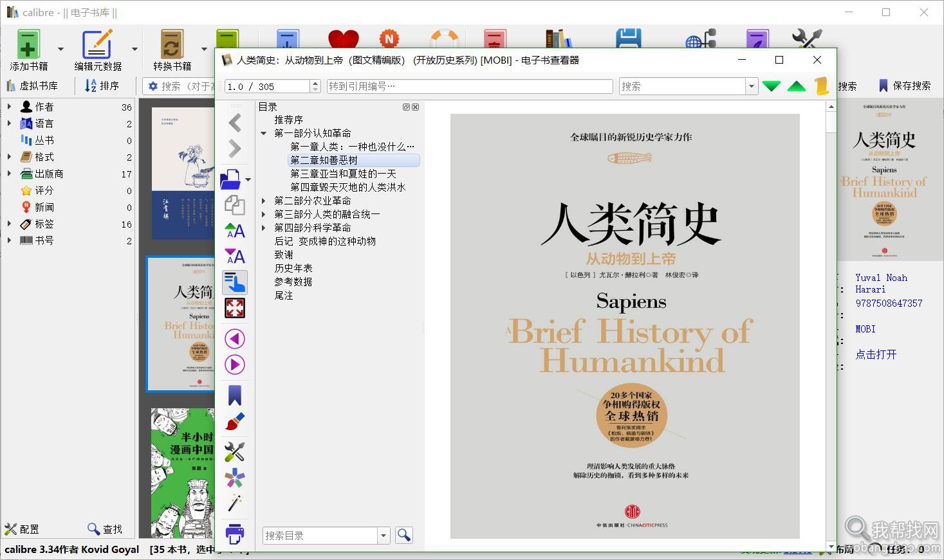Open Edit metadata dropdown arrow
Screen dimensions: 944x560
point(134,49)
